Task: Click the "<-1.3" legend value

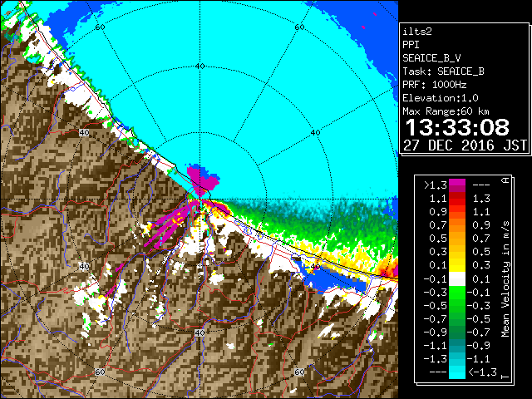Action: [x=482, y=372]
